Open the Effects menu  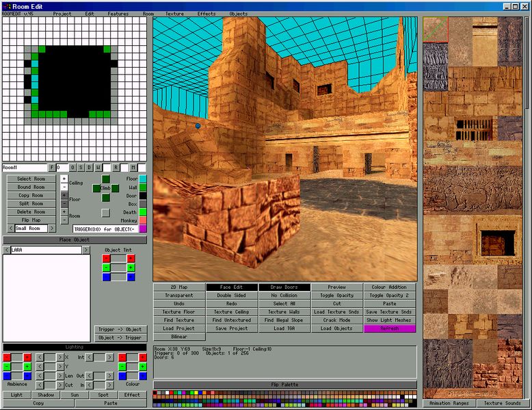point(207,14)
